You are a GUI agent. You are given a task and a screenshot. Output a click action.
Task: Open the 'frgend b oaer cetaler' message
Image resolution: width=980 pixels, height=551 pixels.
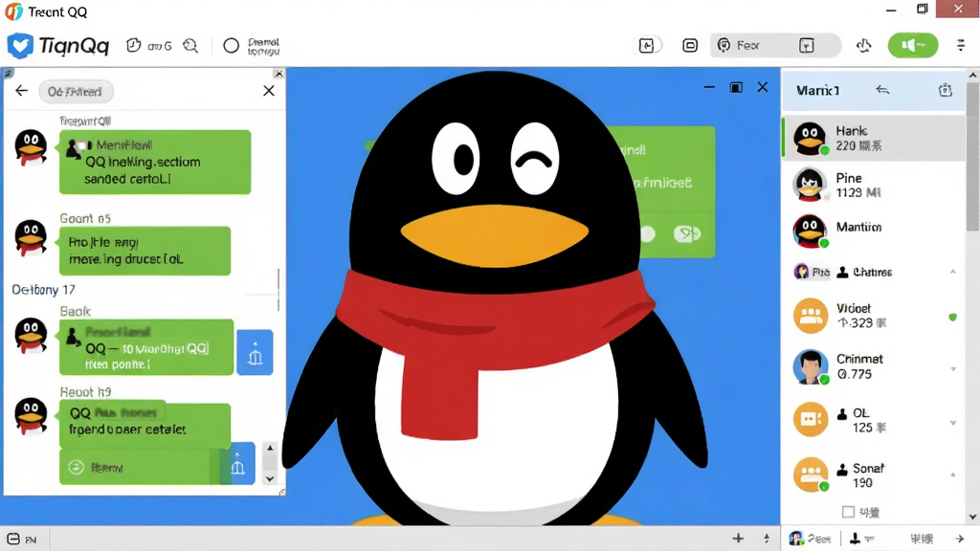(145, 425)
